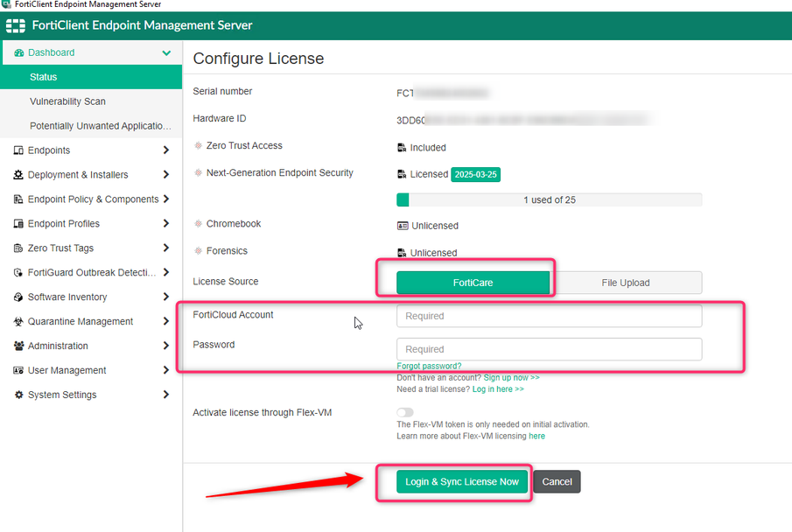Click the Hardware ID label

pyautogui.click(x=219, y=118)
